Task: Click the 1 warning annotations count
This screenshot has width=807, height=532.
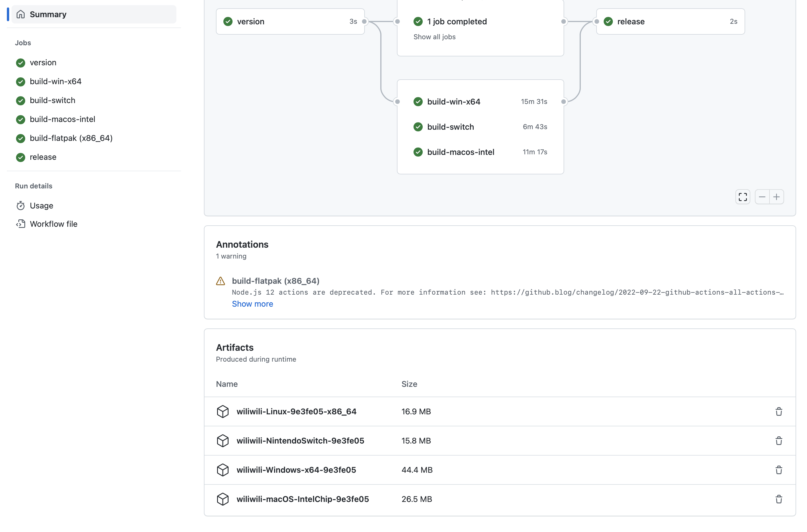Action: pyautogui.click(x=231, y=256)
